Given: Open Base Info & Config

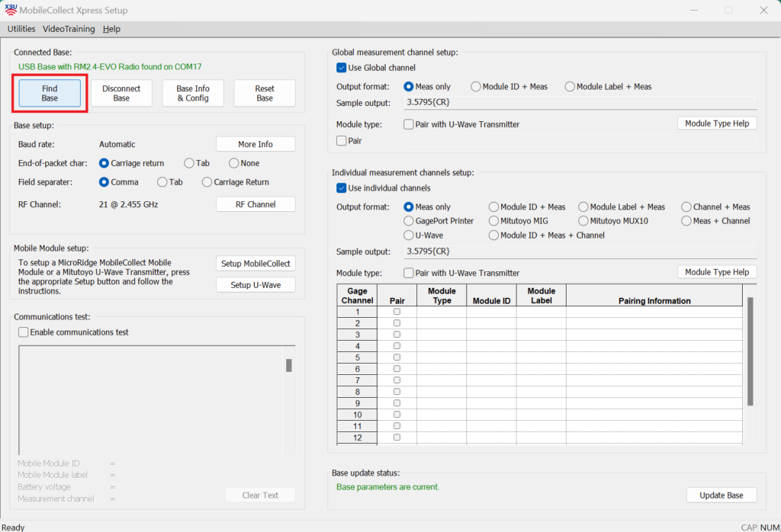Looking at the screenshot, I should (193, 93).
